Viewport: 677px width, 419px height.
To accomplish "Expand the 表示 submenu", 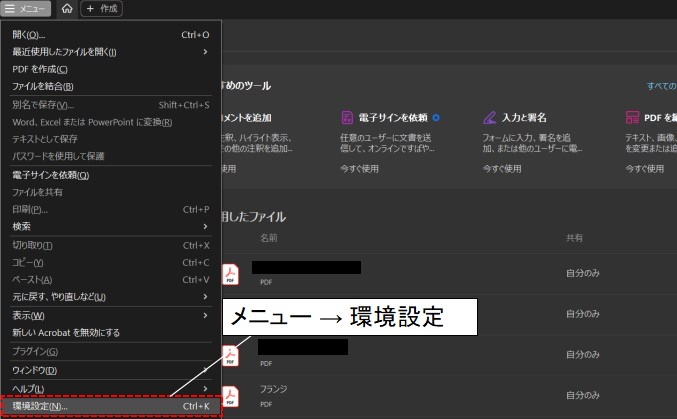I will [205, 315].
